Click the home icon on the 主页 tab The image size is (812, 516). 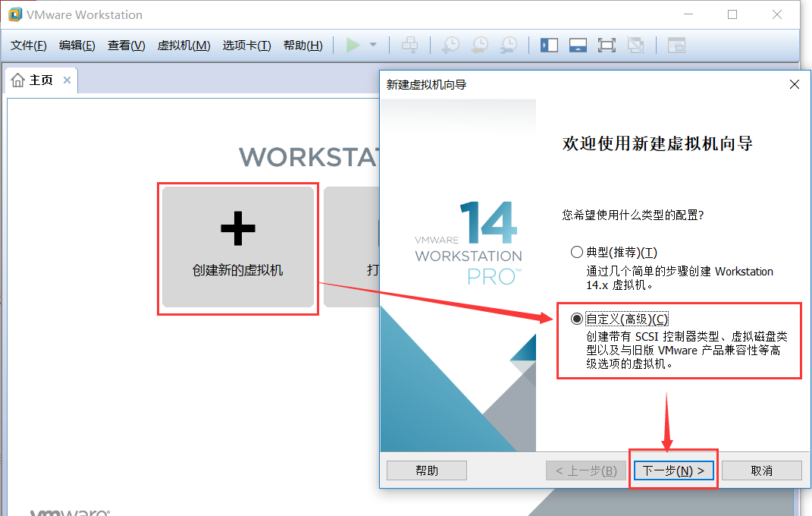click(x=18, y=80)
